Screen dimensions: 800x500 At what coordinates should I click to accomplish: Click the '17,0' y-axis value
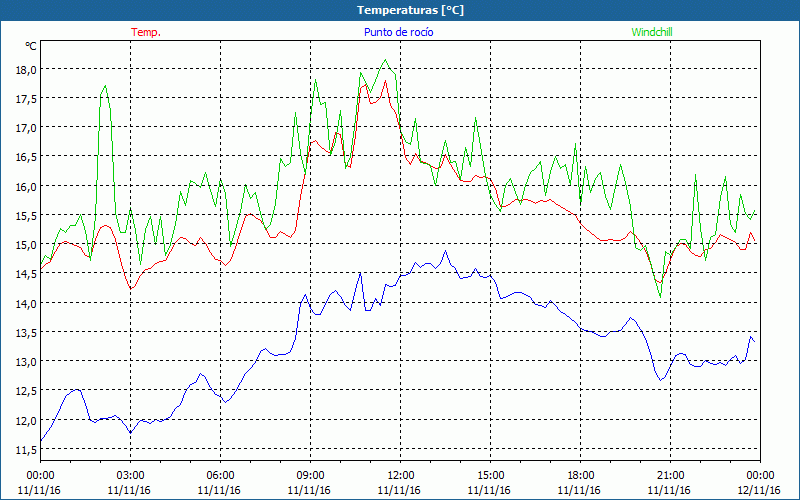click(26, 128)
